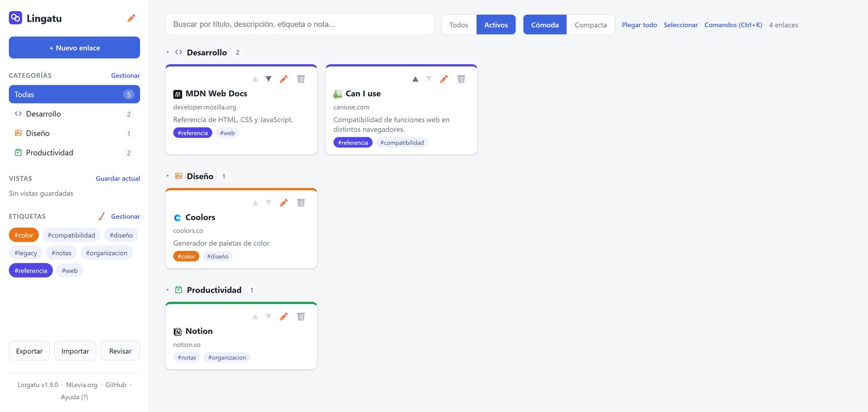The width and height of the screenshot is (868, 412).
Task: Click Guardar actual view link
Action: pyautogui.click(x=118, y=178)
